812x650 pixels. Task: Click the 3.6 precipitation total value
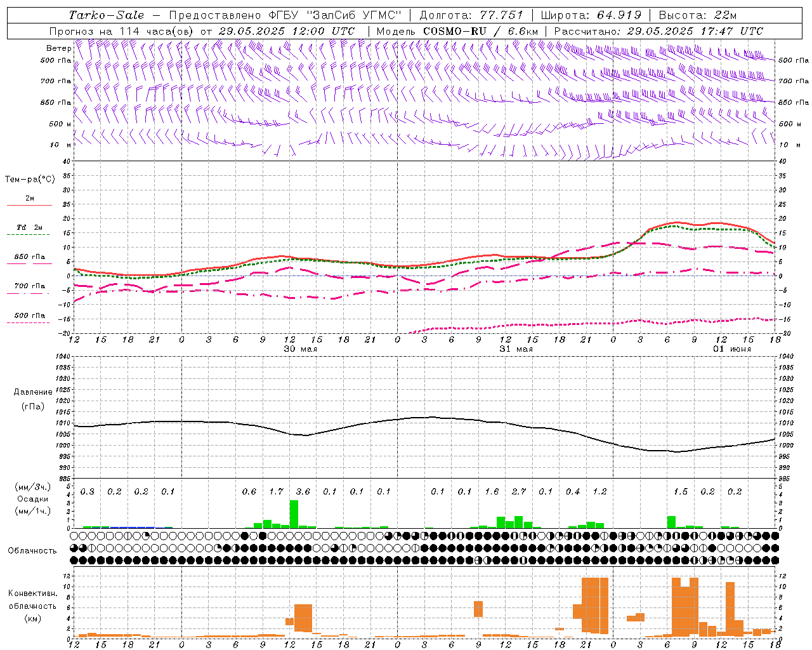click(x=303, y=491)
